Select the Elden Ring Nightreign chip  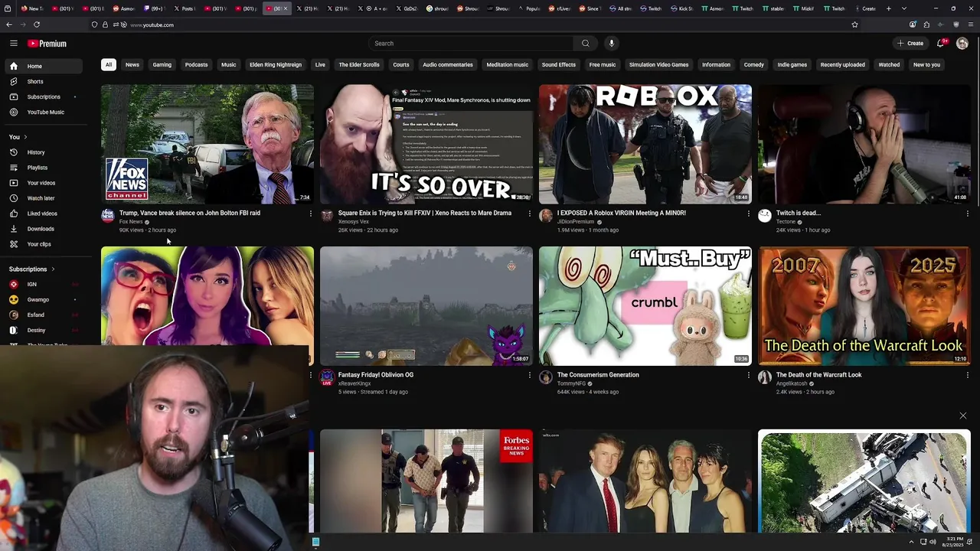[276, 65]
